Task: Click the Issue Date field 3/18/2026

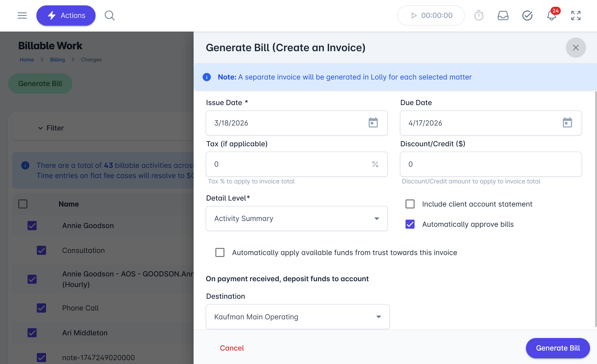Action: [x=296, y=123]
